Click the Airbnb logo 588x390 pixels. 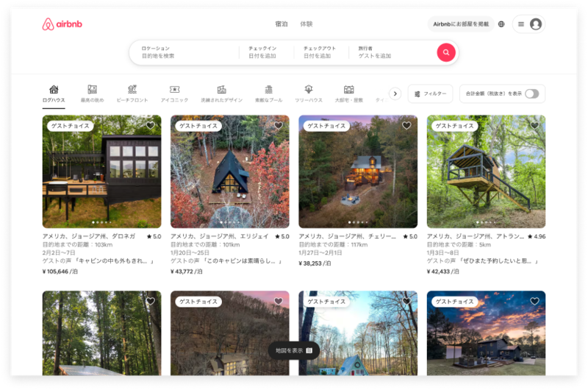tap(62, 24)
